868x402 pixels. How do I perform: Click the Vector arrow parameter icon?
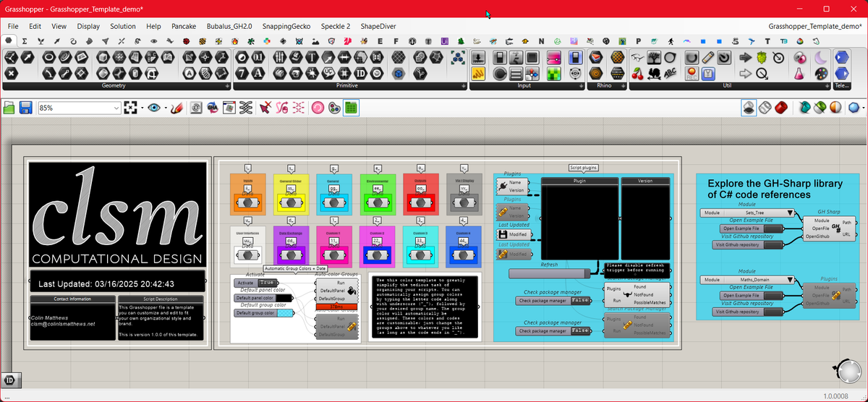(27, 57)
